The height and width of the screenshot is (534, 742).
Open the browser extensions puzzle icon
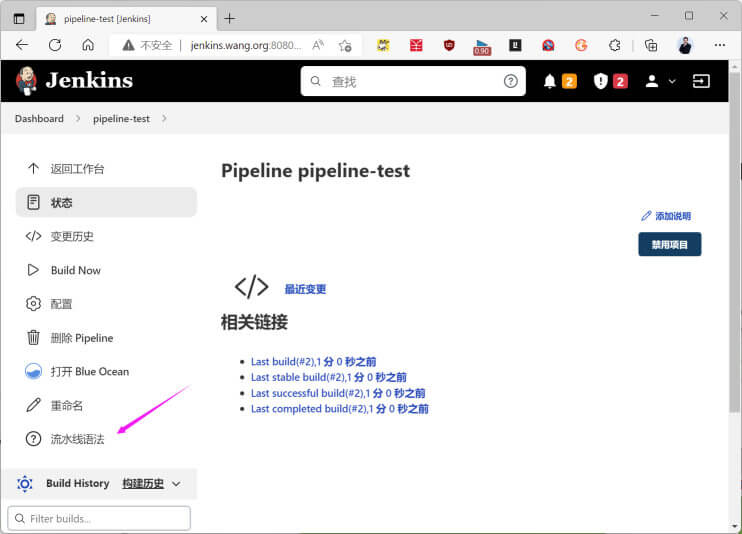[x=614, y=45]
